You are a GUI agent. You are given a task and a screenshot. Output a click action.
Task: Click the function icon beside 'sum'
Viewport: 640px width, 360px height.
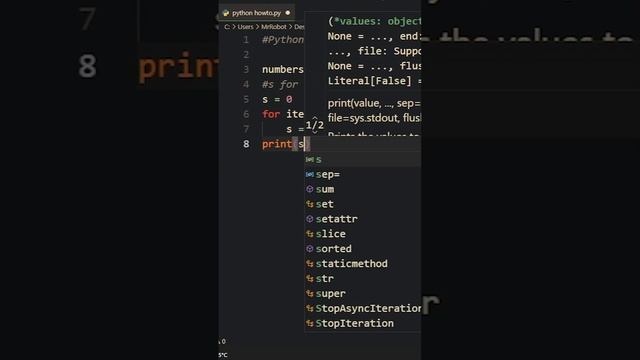[310, 189]
